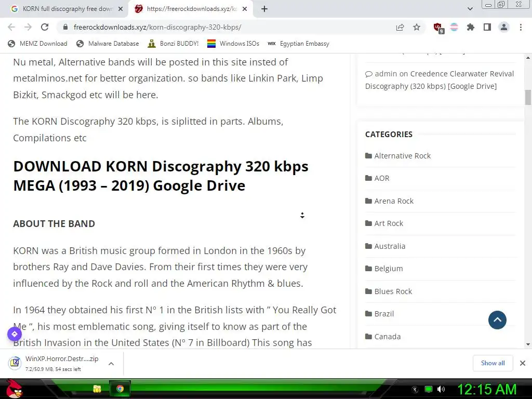Open Alternative Rock category
532x399 pixels.
point(403,156)
